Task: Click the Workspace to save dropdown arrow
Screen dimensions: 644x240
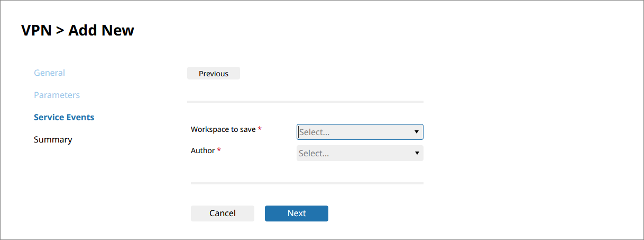Action: pyautogui.click(x=417, y=132)
